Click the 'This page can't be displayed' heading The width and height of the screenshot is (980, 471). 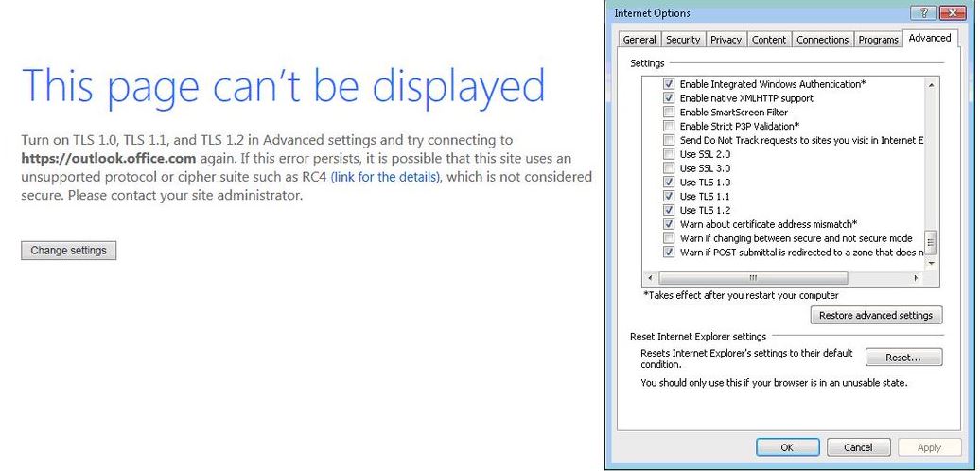tap(283, 85)
